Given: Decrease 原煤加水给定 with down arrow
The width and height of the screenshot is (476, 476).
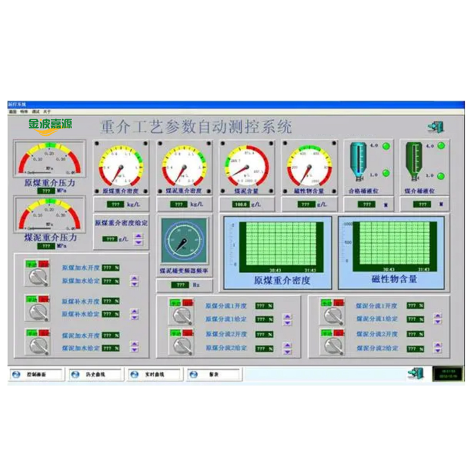Looking at the screenshot, I should point(134,284).
